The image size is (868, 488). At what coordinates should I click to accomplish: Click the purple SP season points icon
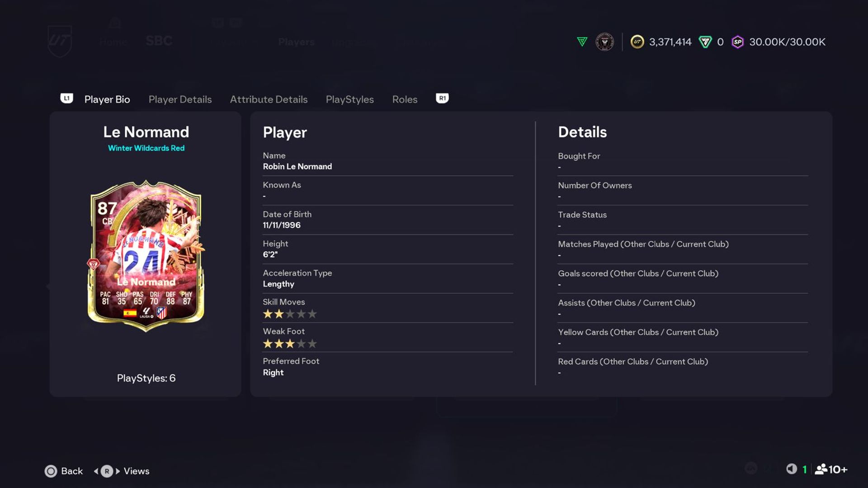[x=737, y=42]
